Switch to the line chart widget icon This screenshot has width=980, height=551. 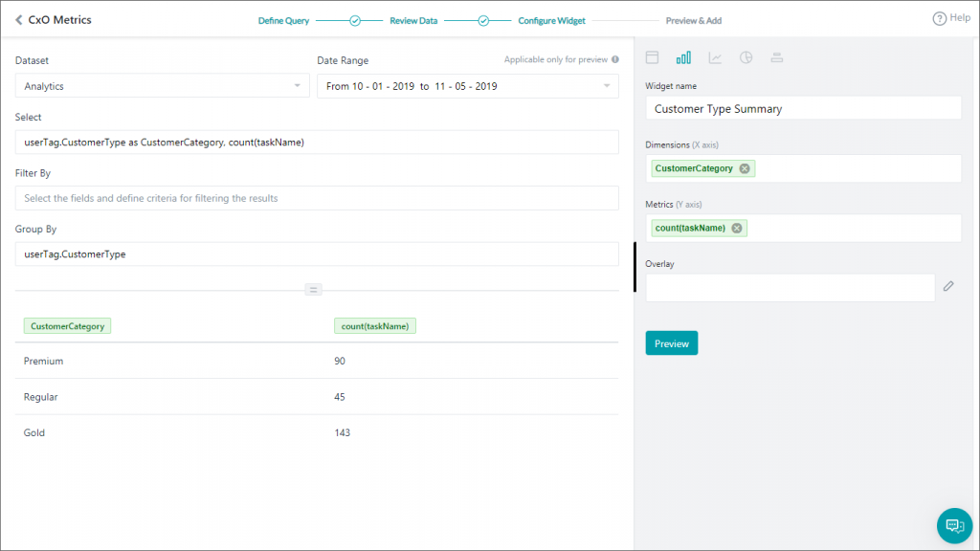[714, 57]
